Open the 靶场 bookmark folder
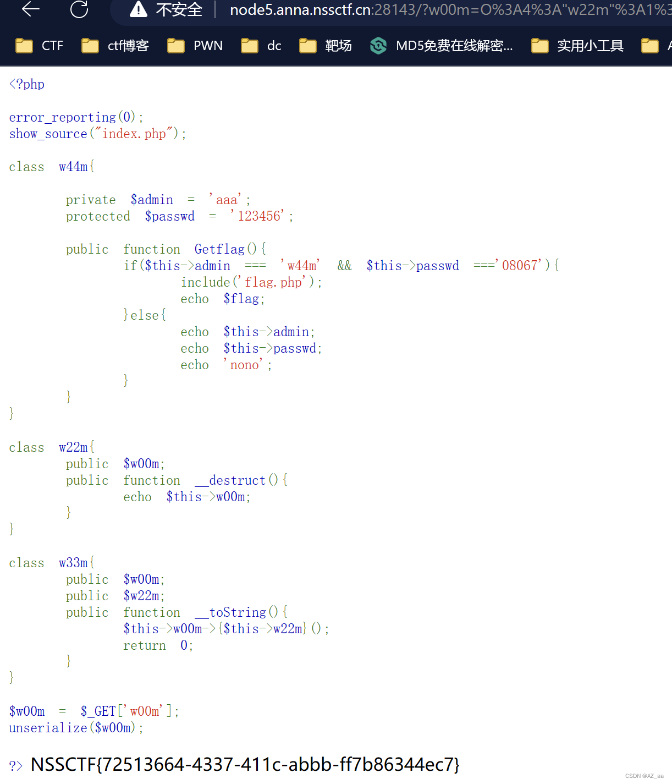Screen dimensions: 672x784 [x=325, y=46]
